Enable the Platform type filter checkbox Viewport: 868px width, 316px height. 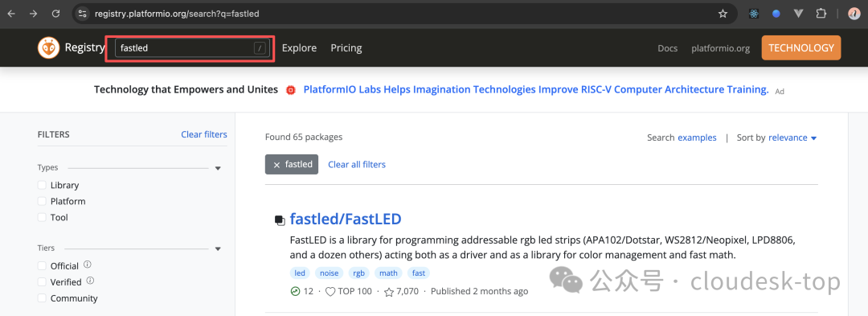click(x=42, y=201)
